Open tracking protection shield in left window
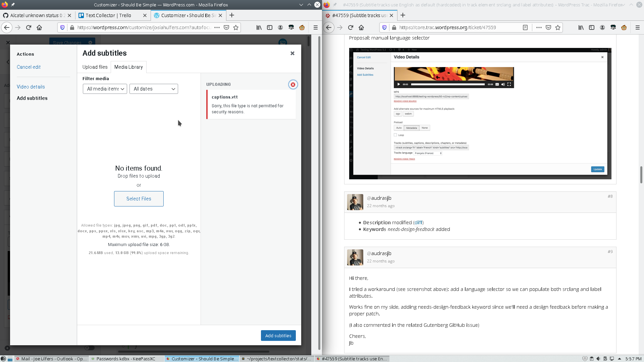This screenshot has width=644, height=362. [x=62, y=27]
